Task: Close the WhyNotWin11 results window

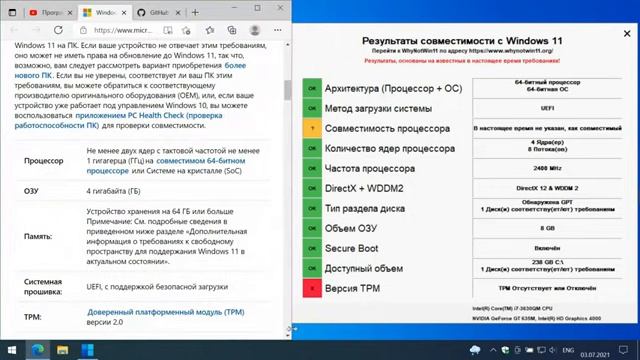Action: (x=627, y=33)
